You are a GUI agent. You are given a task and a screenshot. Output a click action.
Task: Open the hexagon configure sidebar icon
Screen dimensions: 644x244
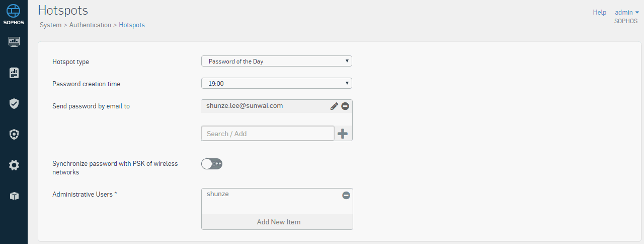(x=14, y=134)
